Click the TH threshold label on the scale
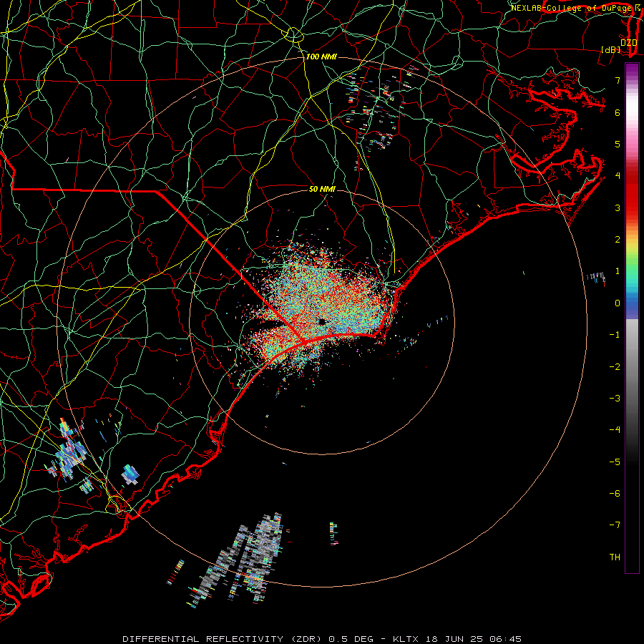This screenshot has height=644, width=644. pos(615,557)
